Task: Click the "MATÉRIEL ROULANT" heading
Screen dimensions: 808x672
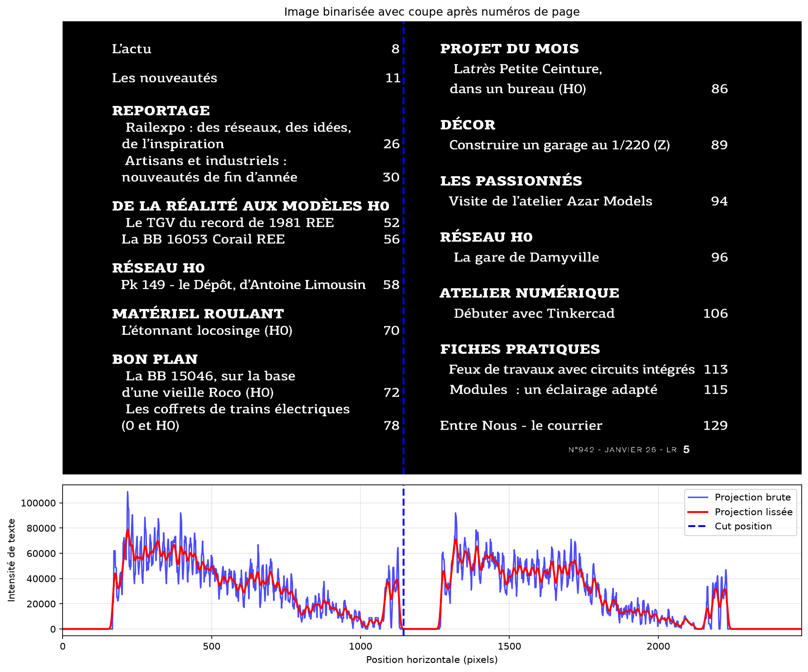Action: [x=198, y=314]
